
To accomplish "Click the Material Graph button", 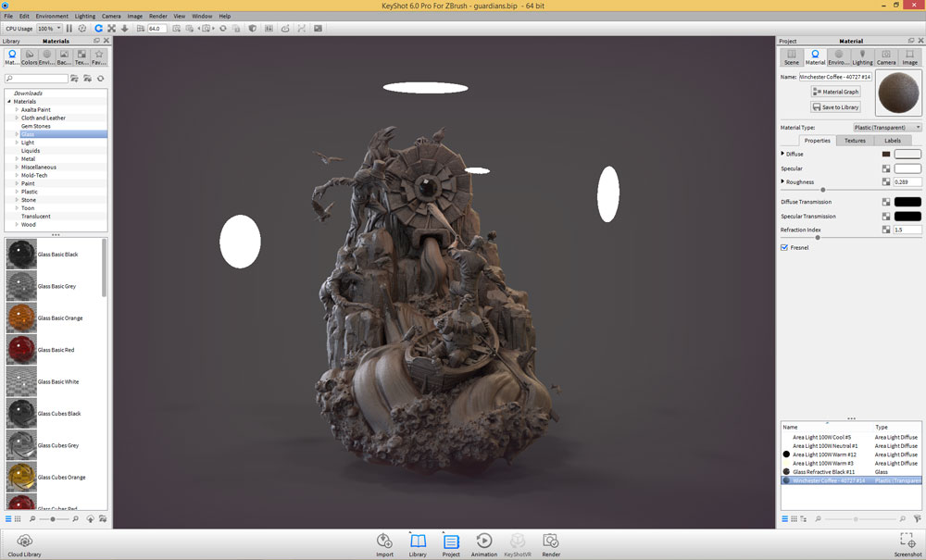I will tap(835, 92).
